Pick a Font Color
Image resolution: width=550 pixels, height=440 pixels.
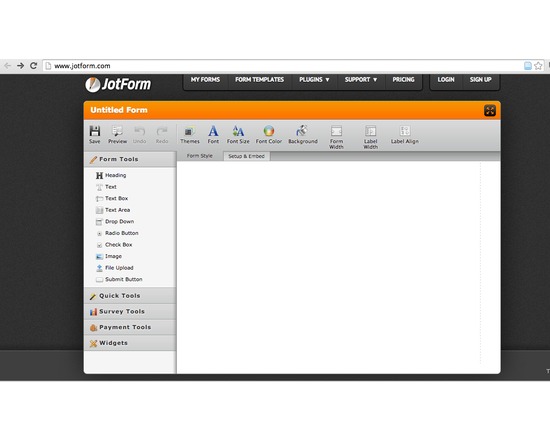269,135
